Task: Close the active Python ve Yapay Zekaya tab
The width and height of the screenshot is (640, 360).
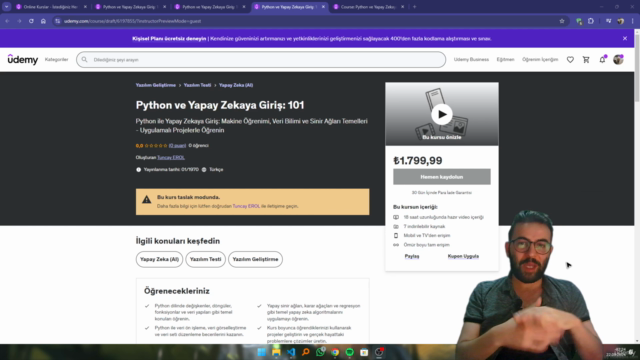Action: tap(323, 7)
